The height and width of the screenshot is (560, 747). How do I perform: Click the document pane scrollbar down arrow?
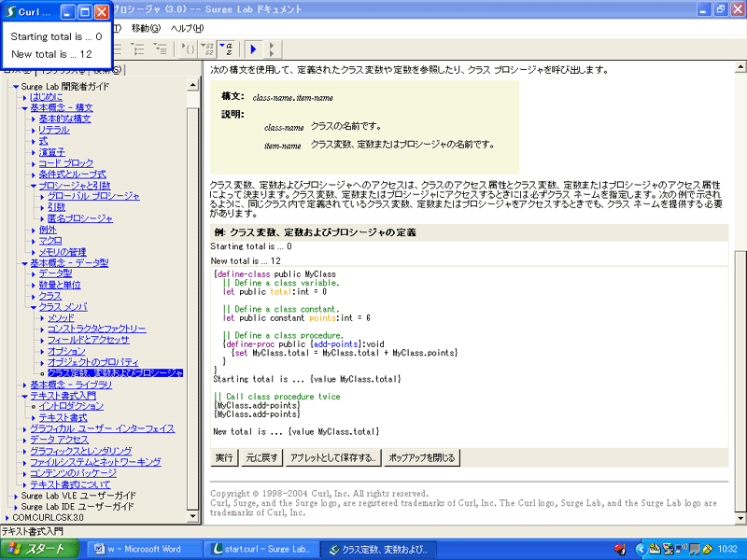pos(740,519)
